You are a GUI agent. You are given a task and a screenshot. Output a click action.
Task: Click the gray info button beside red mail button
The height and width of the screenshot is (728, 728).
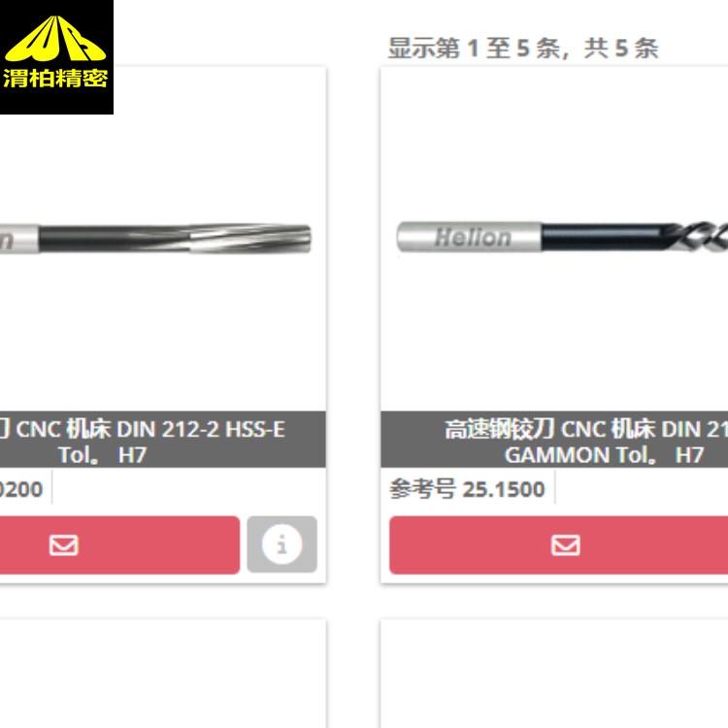(281, 545)
